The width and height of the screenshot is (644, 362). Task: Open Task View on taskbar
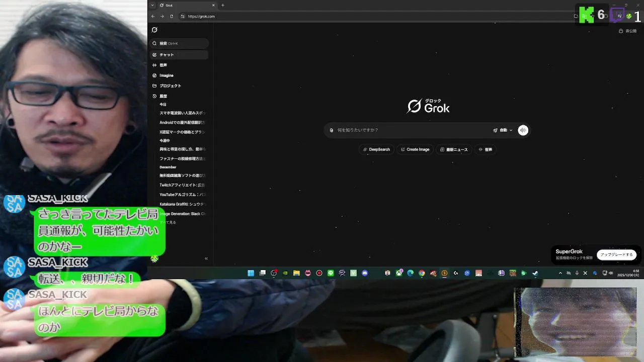[263, 273]
